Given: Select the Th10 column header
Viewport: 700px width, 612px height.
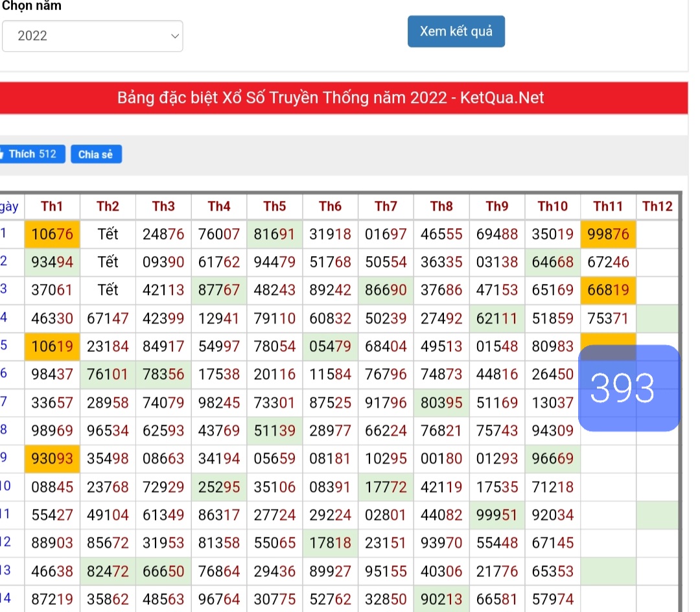Looking at the screenshot, I should 553,206.
